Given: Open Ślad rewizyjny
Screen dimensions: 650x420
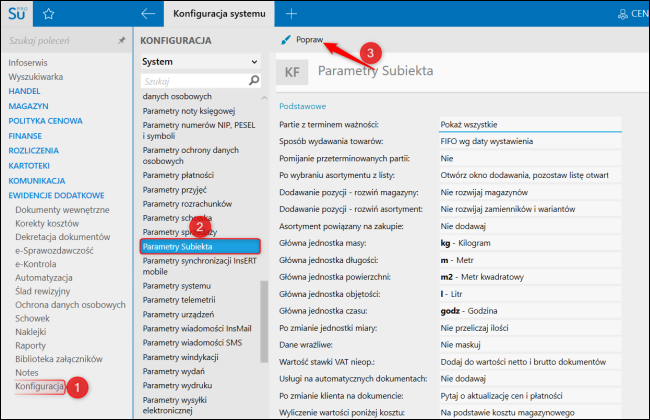Looking at the screenshot, I should 43,291.
